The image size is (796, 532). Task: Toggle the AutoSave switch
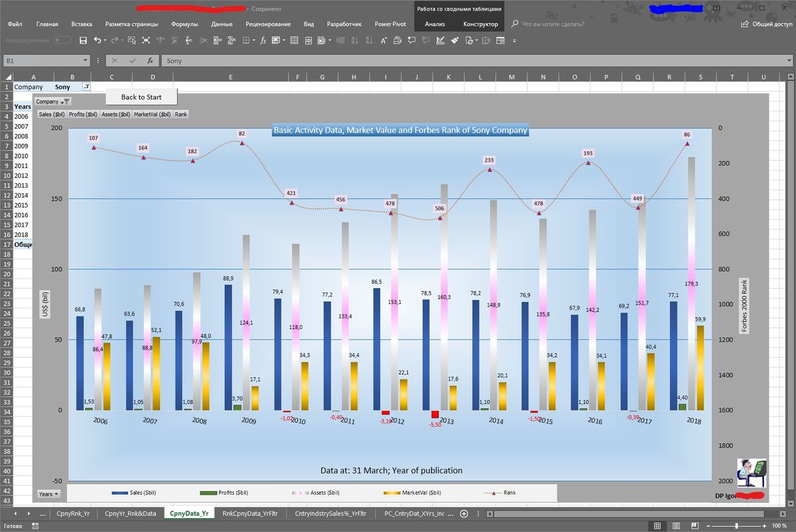click(x=62, y=40)
